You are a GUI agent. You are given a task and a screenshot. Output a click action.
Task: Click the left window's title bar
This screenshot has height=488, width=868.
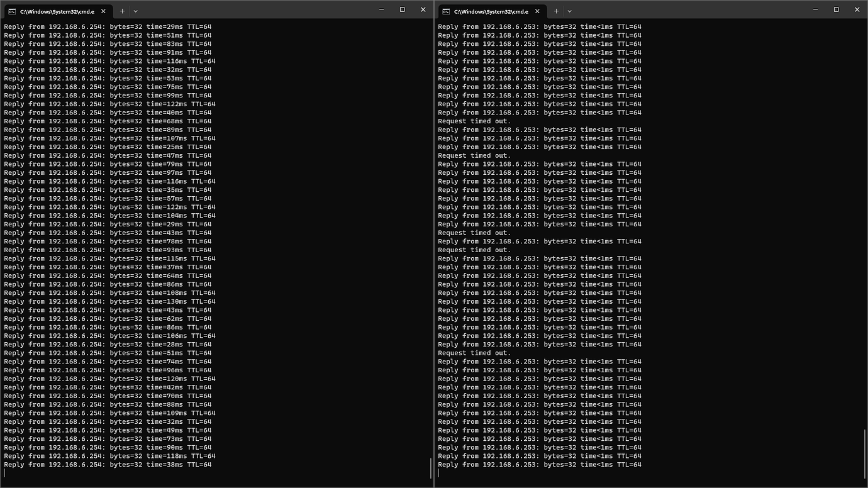coord(252,10)
